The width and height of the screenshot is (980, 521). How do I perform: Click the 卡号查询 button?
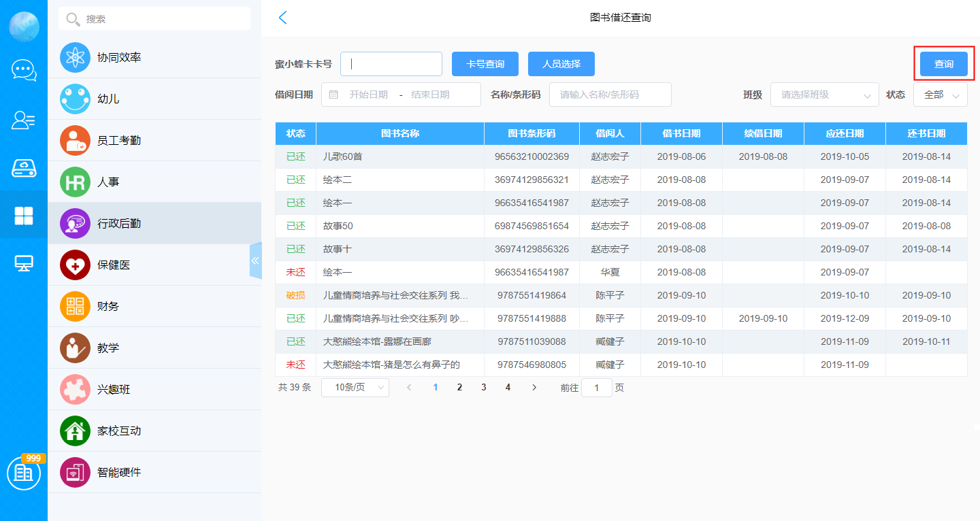click(x=485, y=64)
